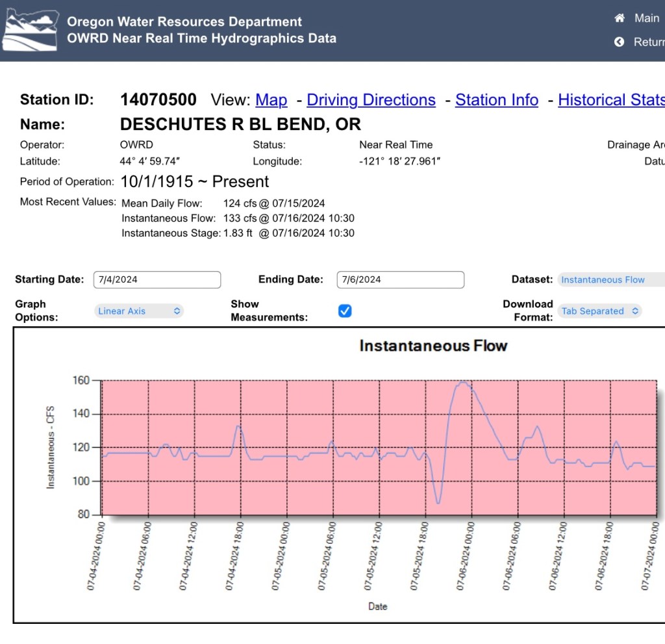
Task: View the Station Info link
Action: pos(497,100)
